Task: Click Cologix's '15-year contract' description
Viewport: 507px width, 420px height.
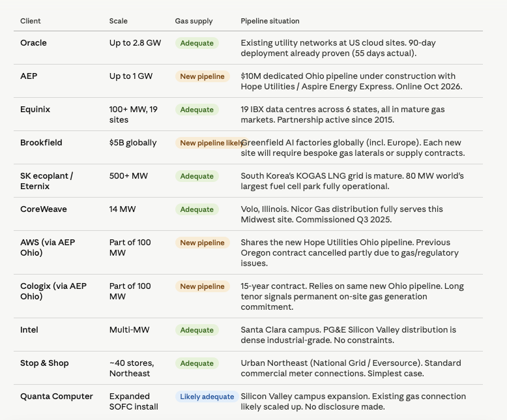Action: (x=352, y=296)
